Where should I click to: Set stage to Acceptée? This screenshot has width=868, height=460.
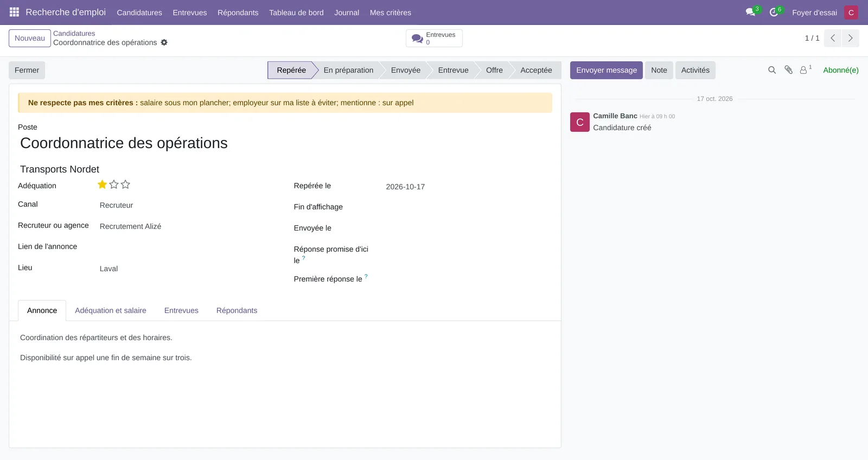click(x=536, y=70)
